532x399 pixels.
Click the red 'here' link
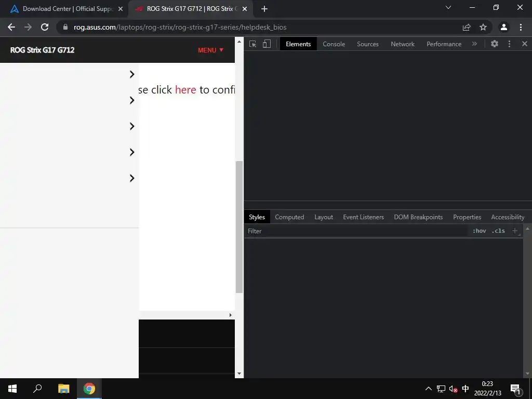(x=185, y=90)
